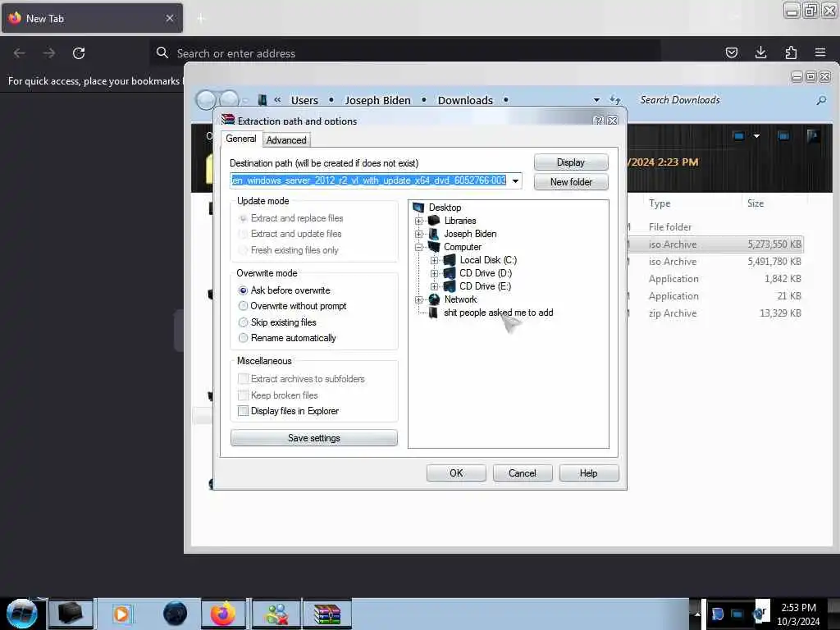Open Explorer view options dropdown arrow
The image size is (840, 630).
[756, 136]
